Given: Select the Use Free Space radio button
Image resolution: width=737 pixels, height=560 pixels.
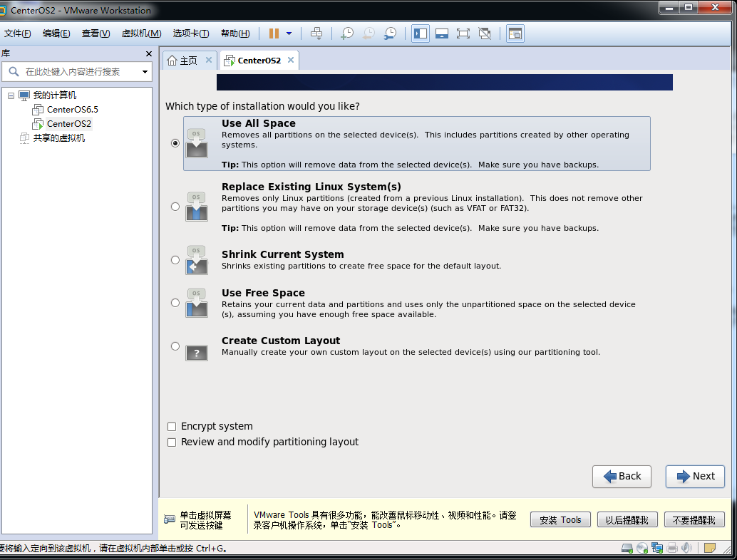Looking at the screenshot, I should coord(175,303).
